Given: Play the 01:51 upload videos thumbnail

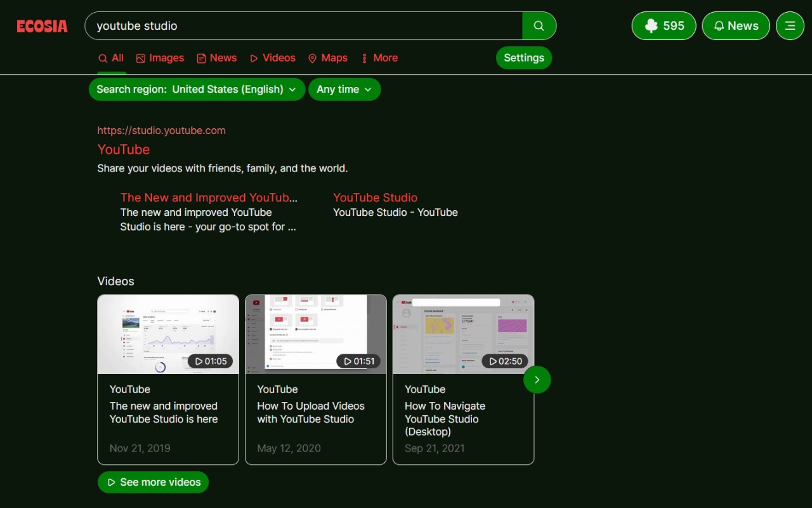Looking at the screenshot, I should (316, 334).
